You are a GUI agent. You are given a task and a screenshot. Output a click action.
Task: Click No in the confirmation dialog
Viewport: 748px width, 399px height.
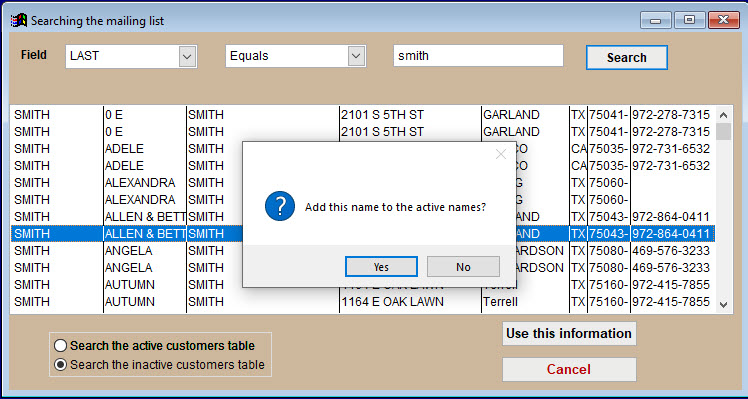(x=463, y=267)
